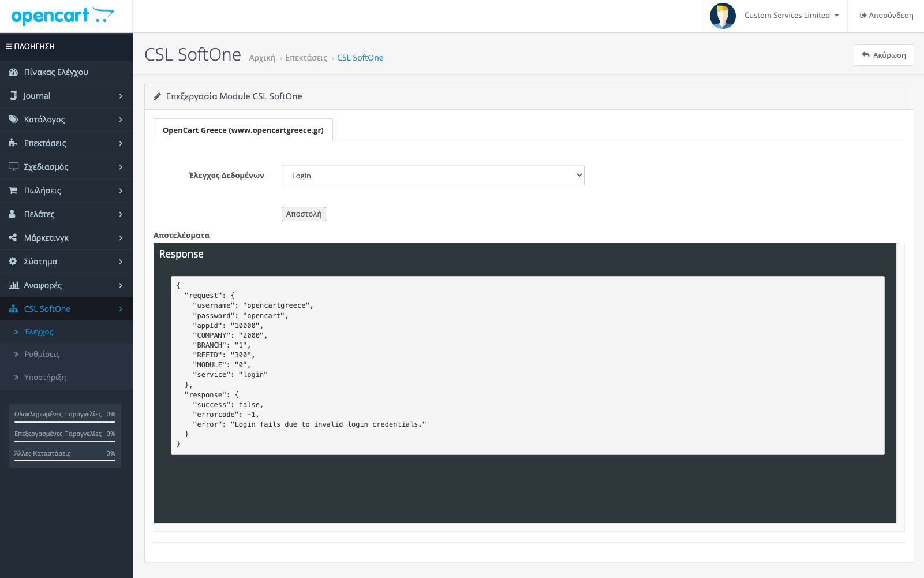Viewport: 924px width, 578px height.
Task: Click the Έλεγχος Δεδομένων label
Action: tap(226, 176)
